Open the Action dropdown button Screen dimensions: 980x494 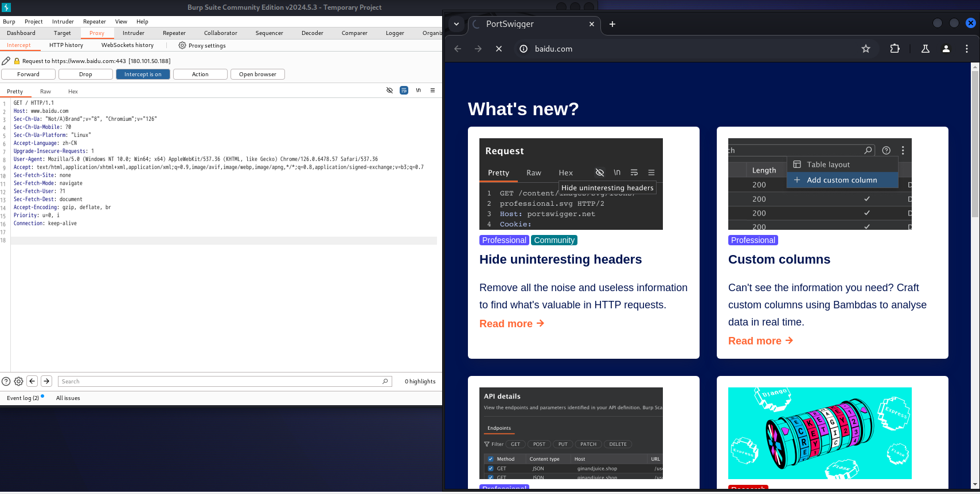pyautogui.click(x=200, y=74)
